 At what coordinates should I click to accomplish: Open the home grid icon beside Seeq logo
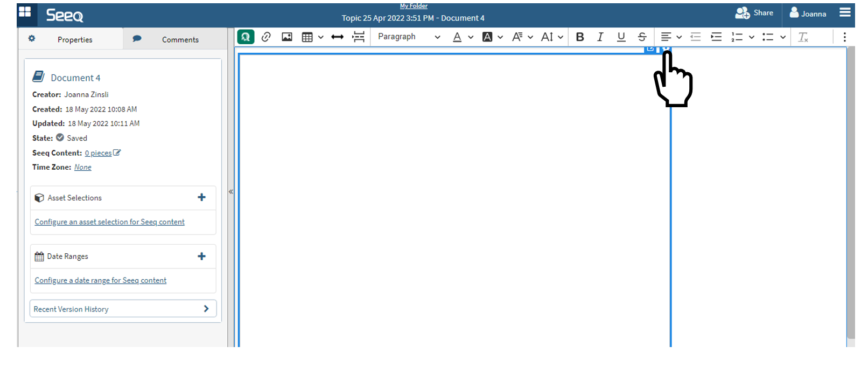click(25, 12)
